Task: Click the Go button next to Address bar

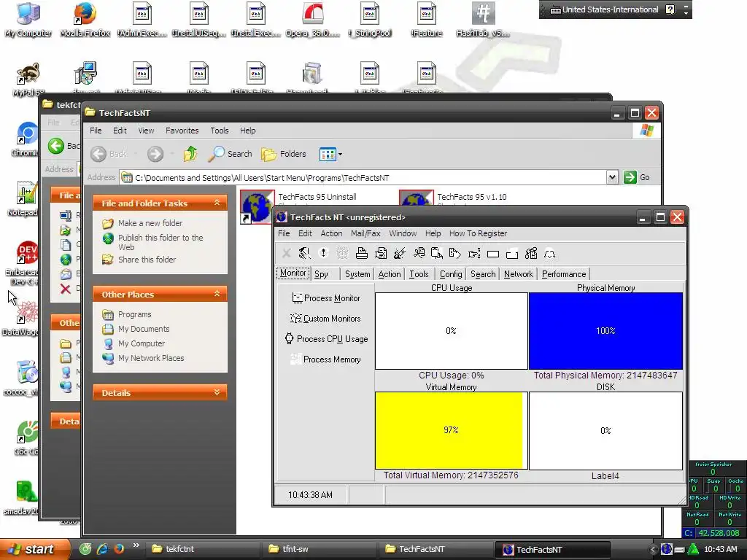Action: (637, 177)
